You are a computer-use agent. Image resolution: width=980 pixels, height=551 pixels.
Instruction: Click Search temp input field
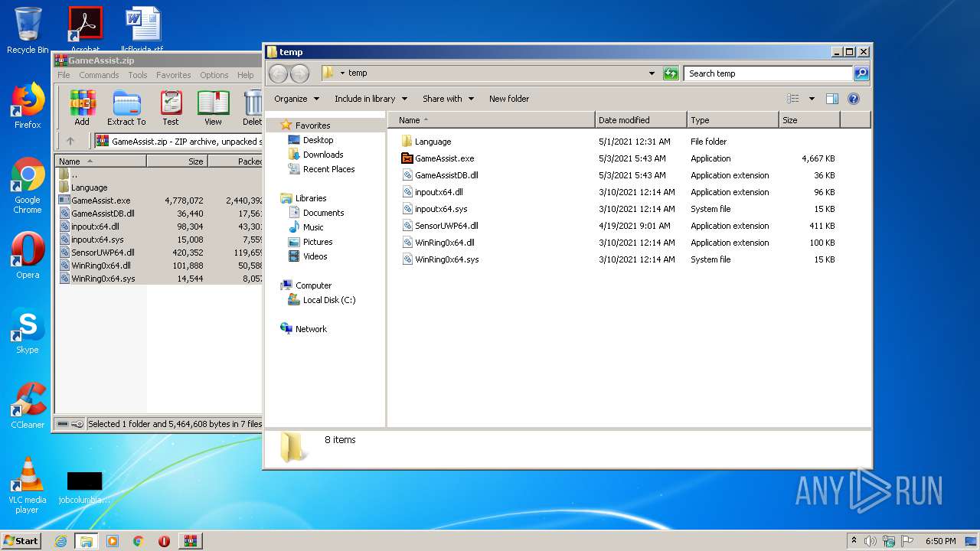pos(768,73)
